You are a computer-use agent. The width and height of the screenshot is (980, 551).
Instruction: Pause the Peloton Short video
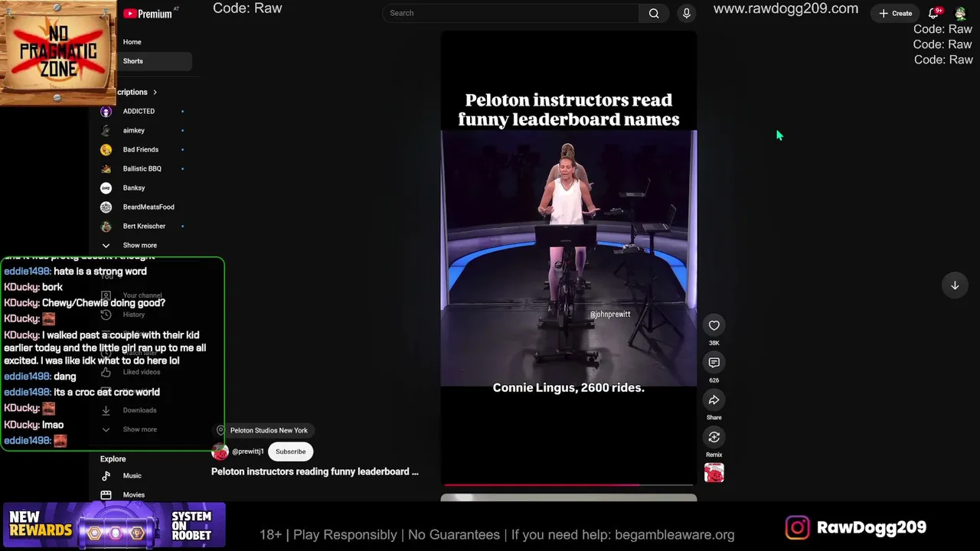point(569,259)
